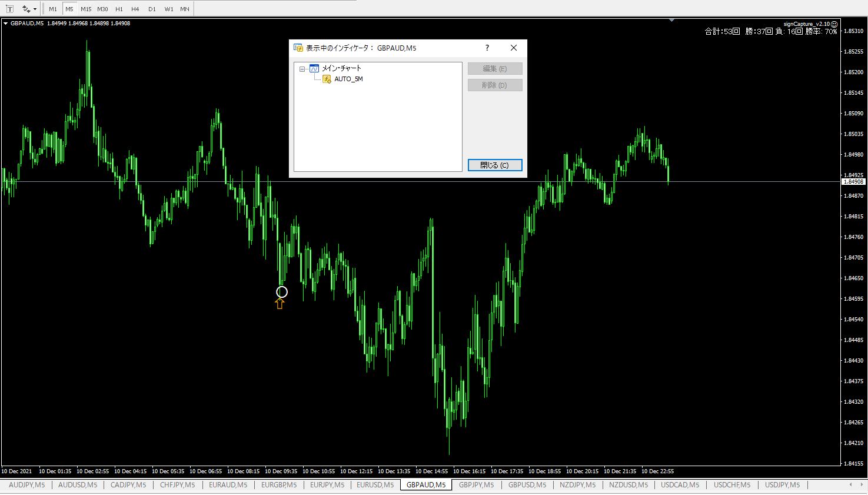Click the orange up arrow signal
This screenshot has height=495, width=868.
280,303
